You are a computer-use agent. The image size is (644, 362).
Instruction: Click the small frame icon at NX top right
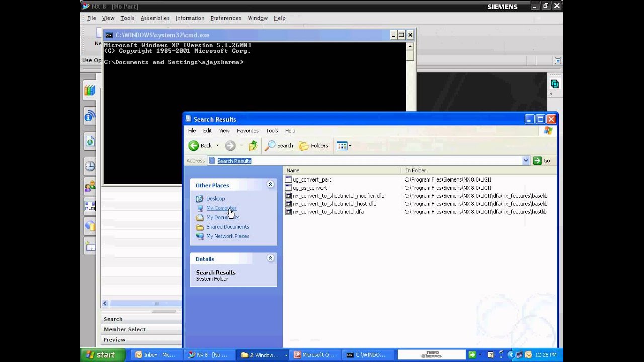558,61
